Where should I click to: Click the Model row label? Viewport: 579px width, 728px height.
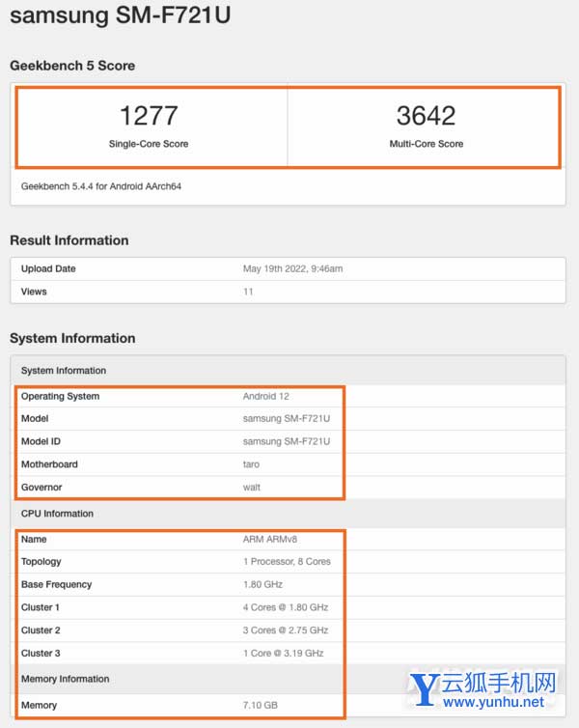(x=35, y=419)
